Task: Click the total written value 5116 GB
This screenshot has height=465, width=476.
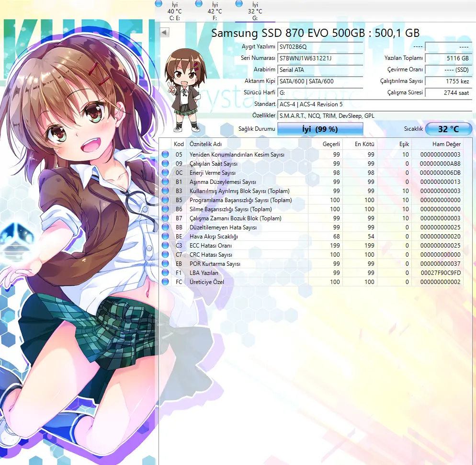Action: (x=448, y=58)
